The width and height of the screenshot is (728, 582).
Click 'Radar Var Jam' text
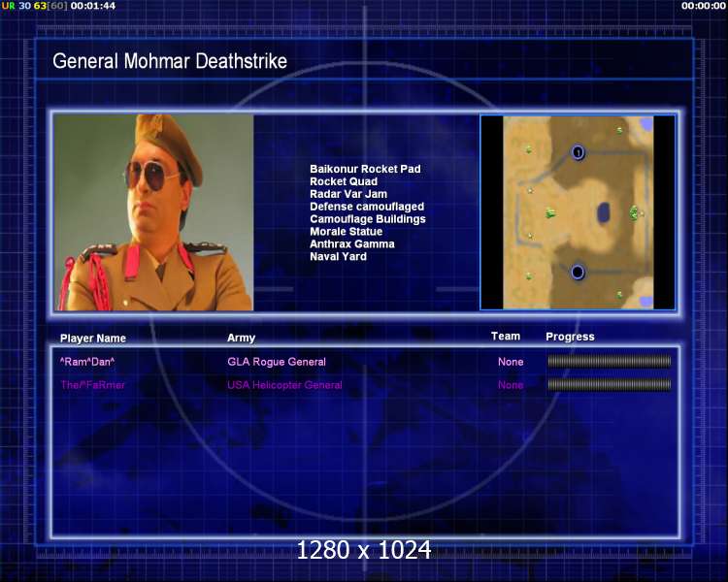348,194
